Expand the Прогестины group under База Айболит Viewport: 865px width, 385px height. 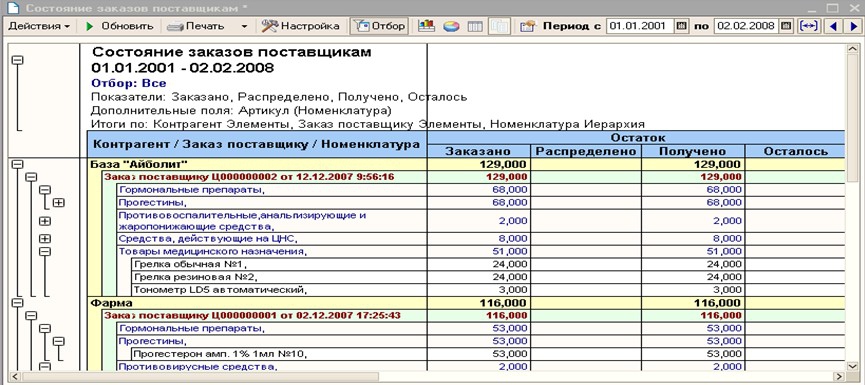(58, 202)
